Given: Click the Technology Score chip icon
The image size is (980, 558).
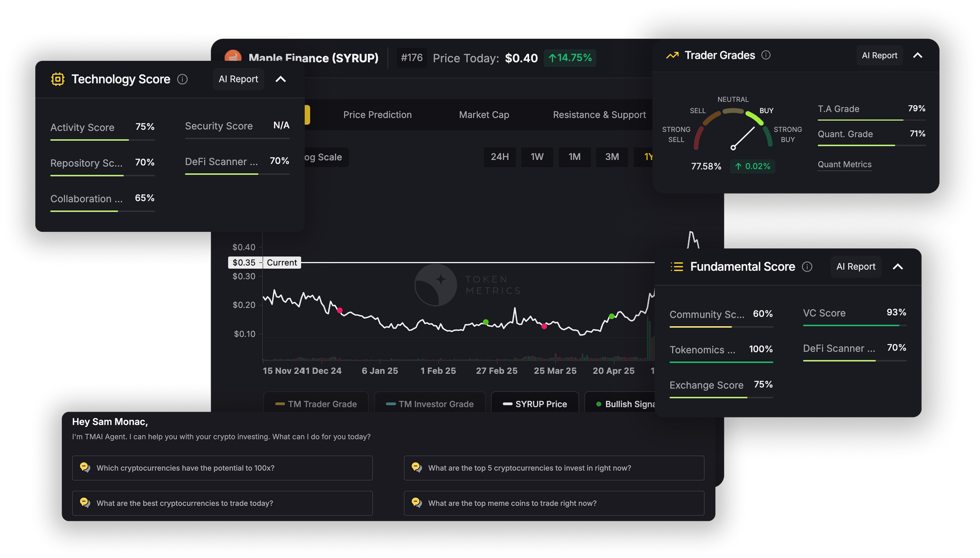Looking at the screenshot, I should pyautogui.click(x=58, y=79).
